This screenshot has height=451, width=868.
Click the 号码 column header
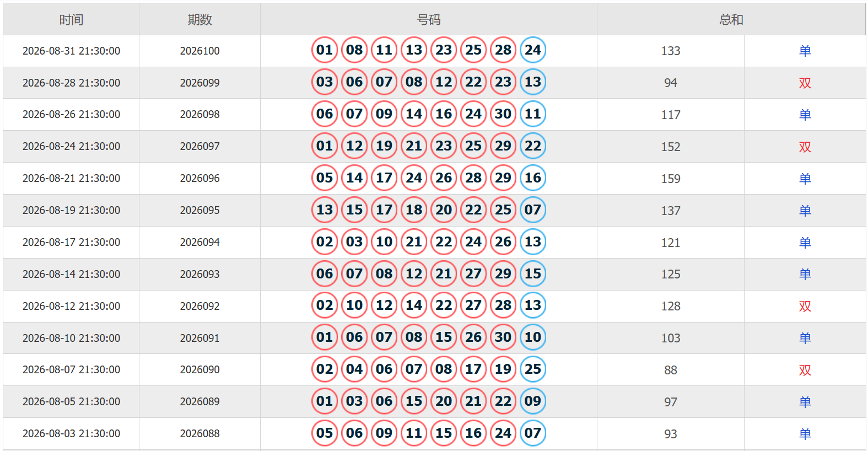pos(429,19)
